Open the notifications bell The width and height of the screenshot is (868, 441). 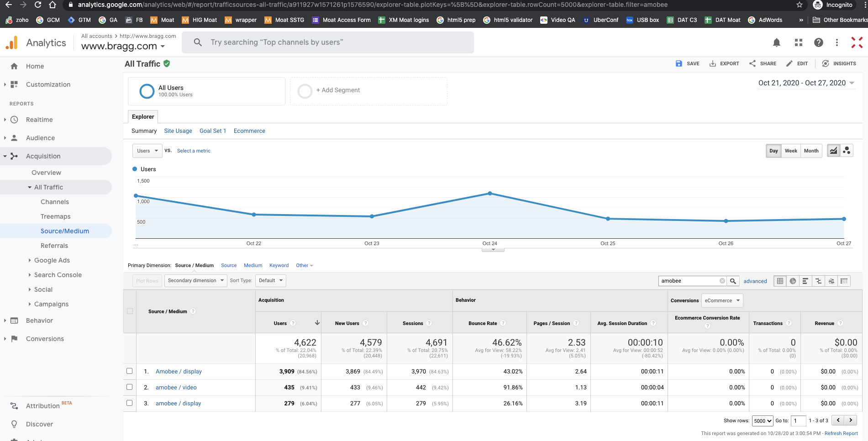pyautogui.click(x=776, y=42)
